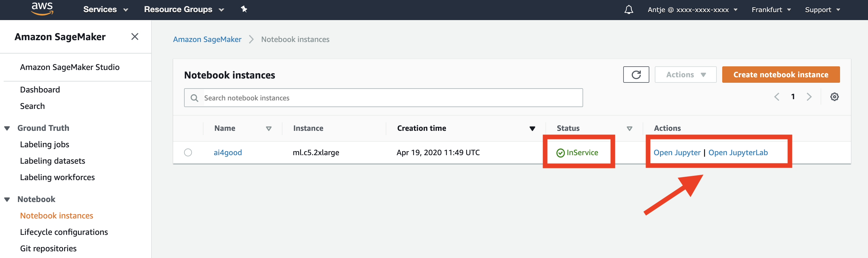Click the AWS logo home icon
Screen dimensions: 868x258
pyautogui.click(x=42, y=9)
